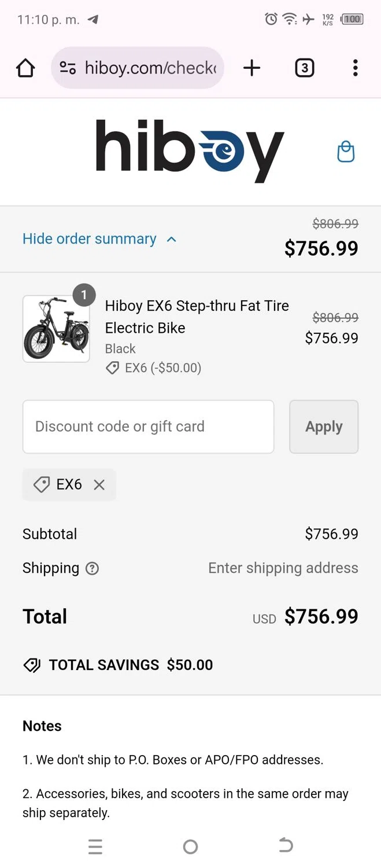Click the hiboy logo
The image size is (381, 868).
(x=190, y=150)
